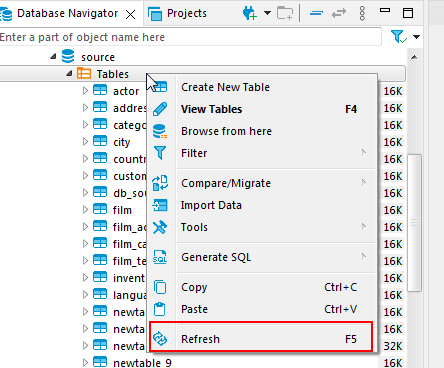The image size is (444, 368).
Task: Click the actor table icon
Action: click(100, 90)
